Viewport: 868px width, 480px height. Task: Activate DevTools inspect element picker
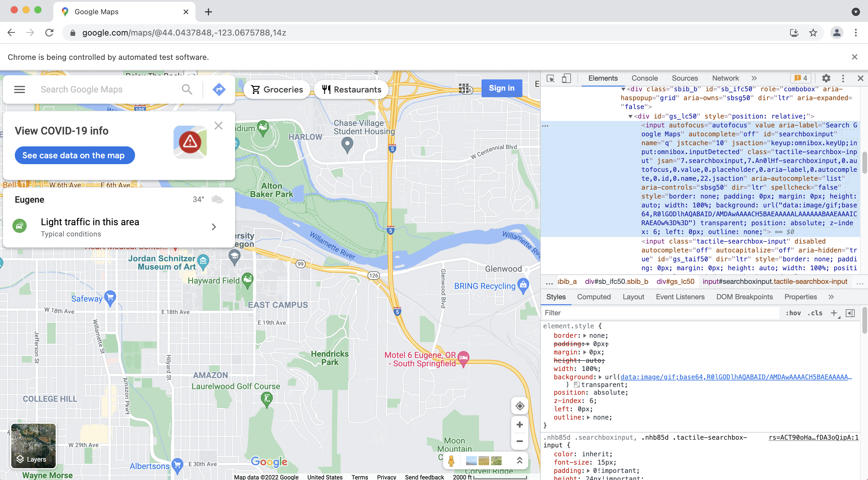551,78
